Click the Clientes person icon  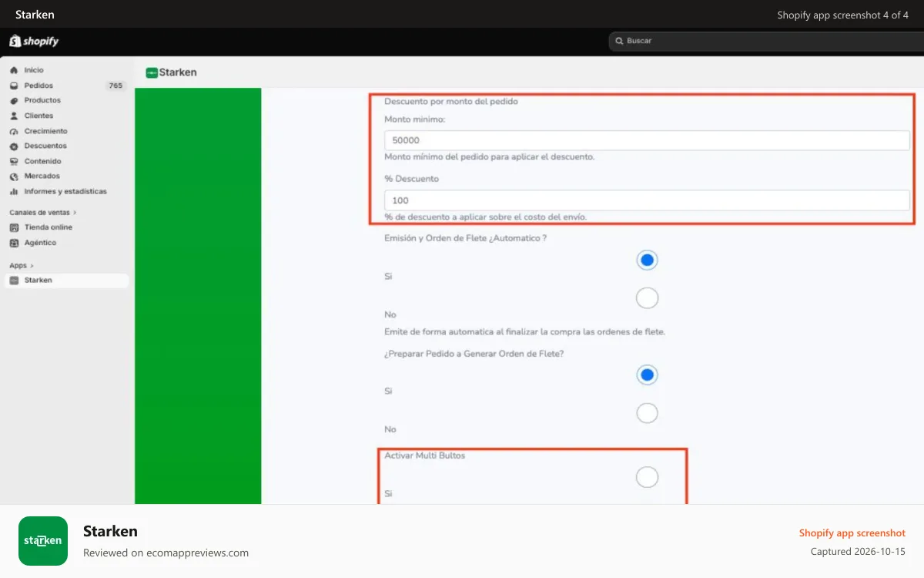pyautogui.click(x=14, y=116)
